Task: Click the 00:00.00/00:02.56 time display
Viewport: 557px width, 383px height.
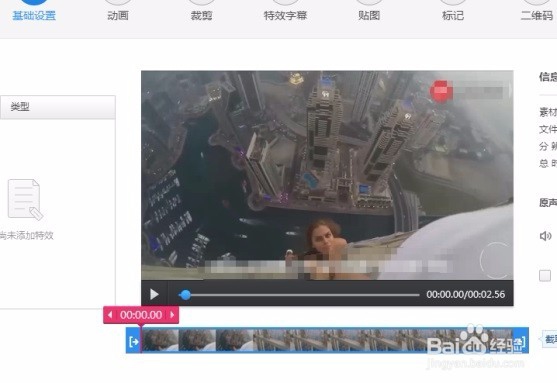Action: pos(465,295)
